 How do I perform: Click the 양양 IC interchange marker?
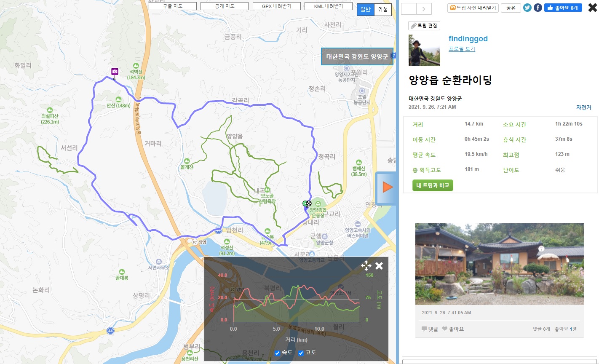[195, 242]
